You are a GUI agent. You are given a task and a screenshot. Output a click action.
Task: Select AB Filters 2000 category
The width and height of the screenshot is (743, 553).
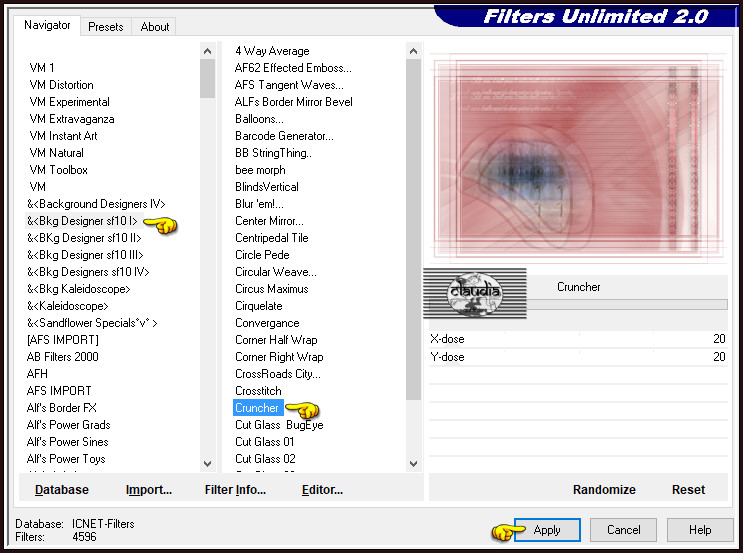coord(63,357)
